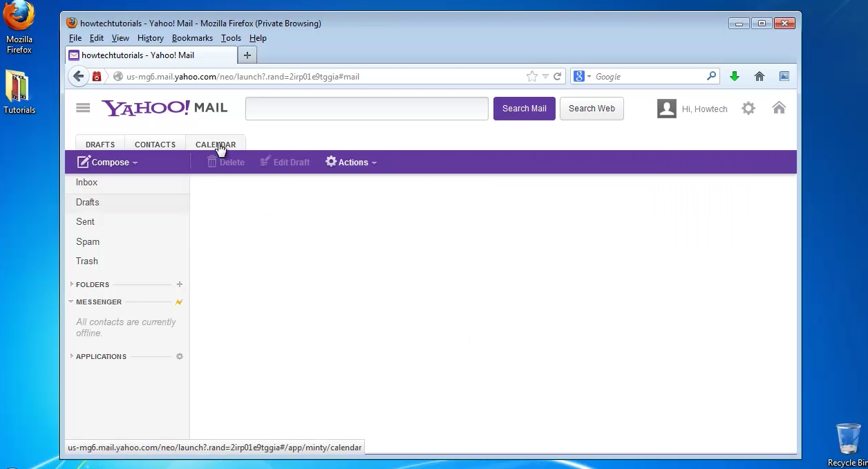This screenshot has width=868, height=469.
Task: Click the Delete toolbar button
Action: pyautogui.click(x=225, y=162)
